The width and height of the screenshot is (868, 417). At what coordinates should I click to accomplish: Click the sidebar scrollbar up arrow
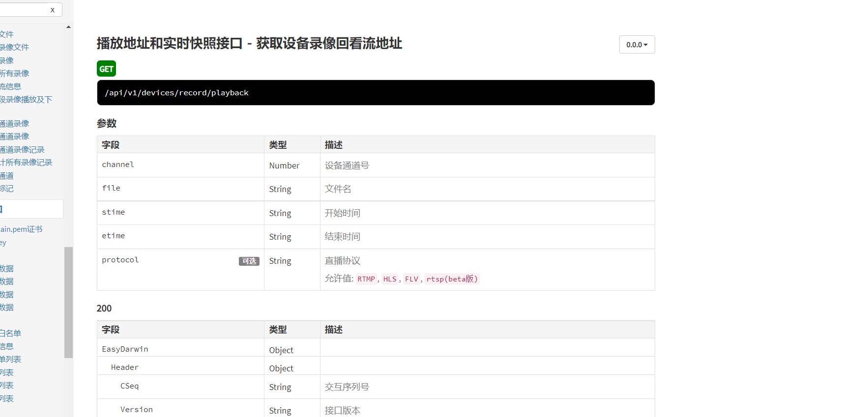coord(68,27)
